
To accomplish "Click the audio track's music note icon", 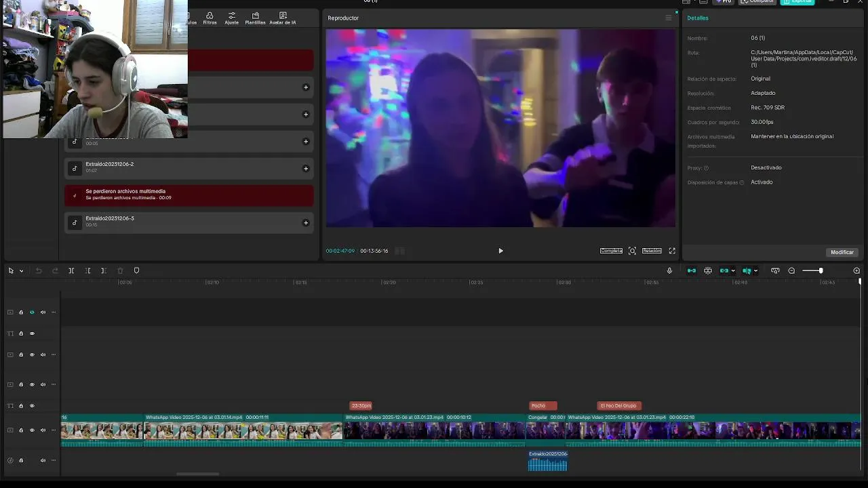I will click(10, 460).
